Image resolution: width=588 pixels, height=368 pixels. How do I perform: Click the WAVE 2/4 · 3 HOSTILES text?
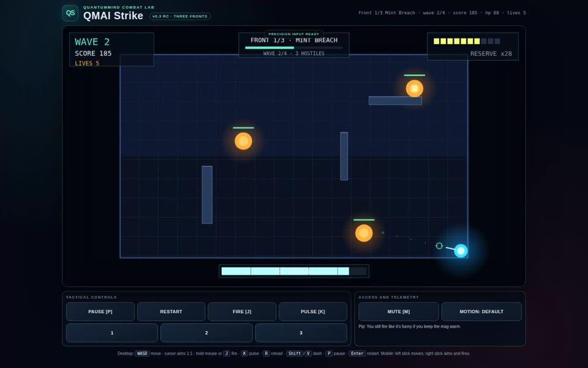point(294,53)
